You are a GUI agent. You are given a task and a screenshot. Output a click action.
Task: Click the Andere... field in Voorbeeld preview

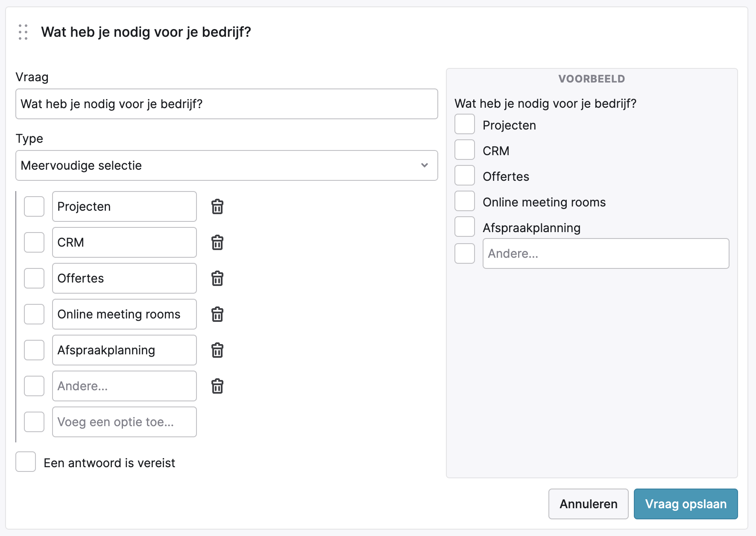tap(605, 253)
